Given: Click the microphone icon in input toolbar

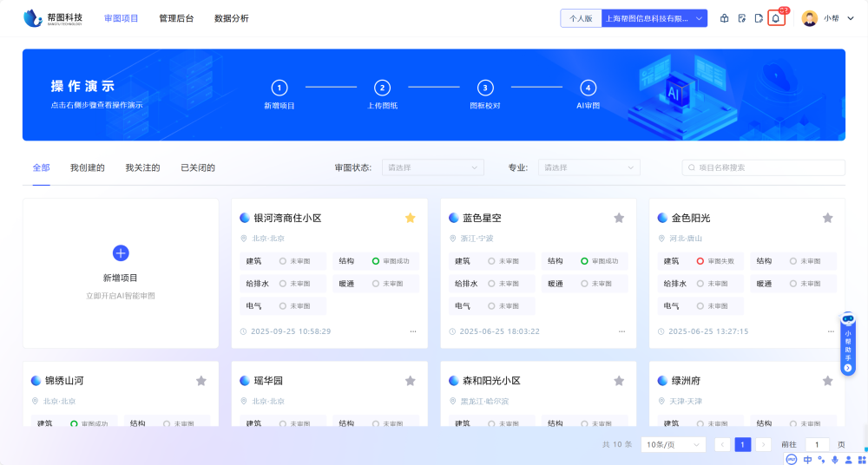Looking at the screenshot, I should point(835,459).
